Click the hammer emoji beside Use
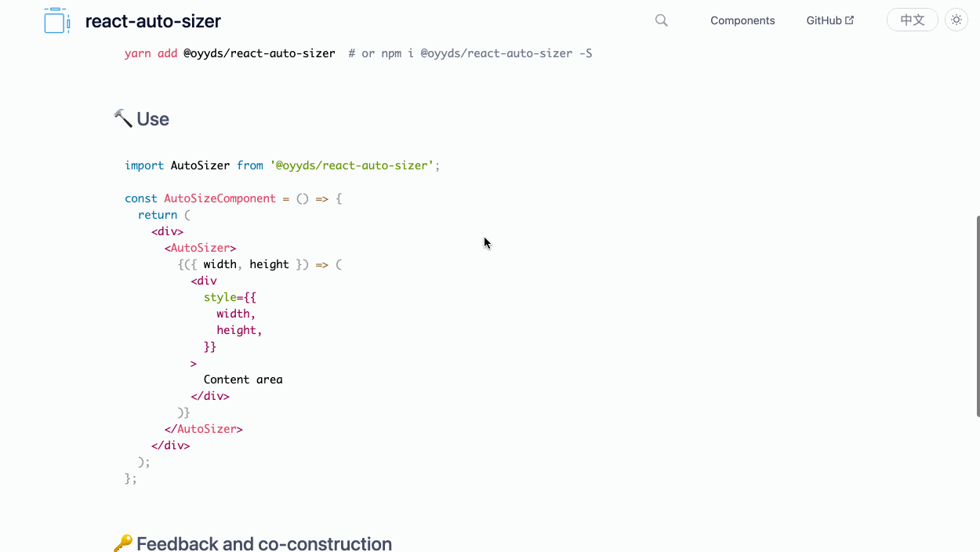The height and width of the screenshot is (552, 980). pos(123,119)
